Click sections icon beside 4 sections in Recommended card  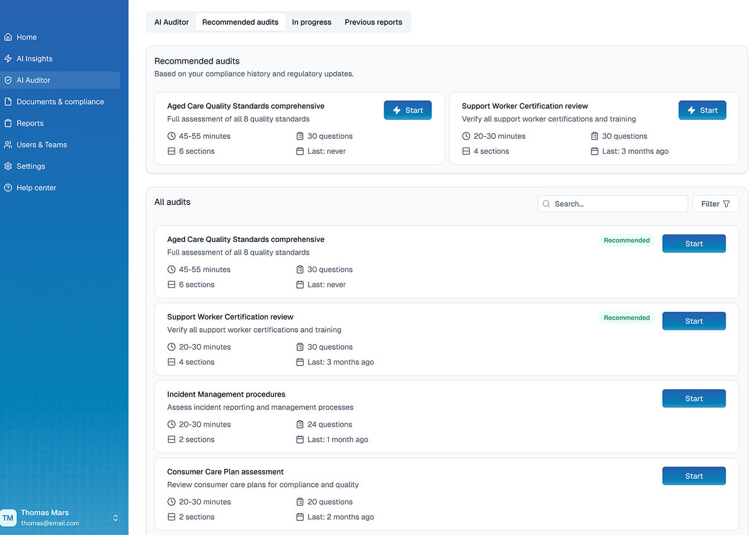click(x=466, y=151)
